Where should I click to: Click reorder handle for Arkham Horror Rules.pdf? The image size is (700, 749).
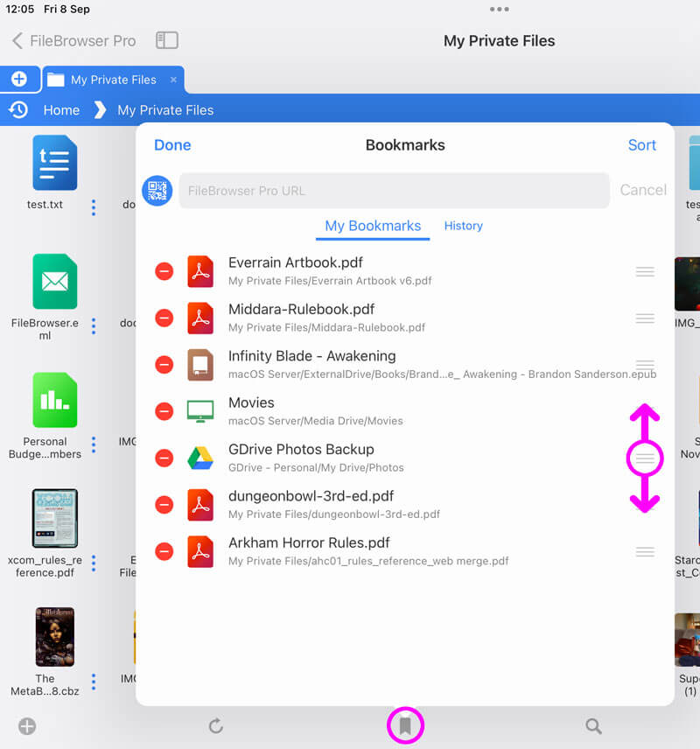coord(645,552)
